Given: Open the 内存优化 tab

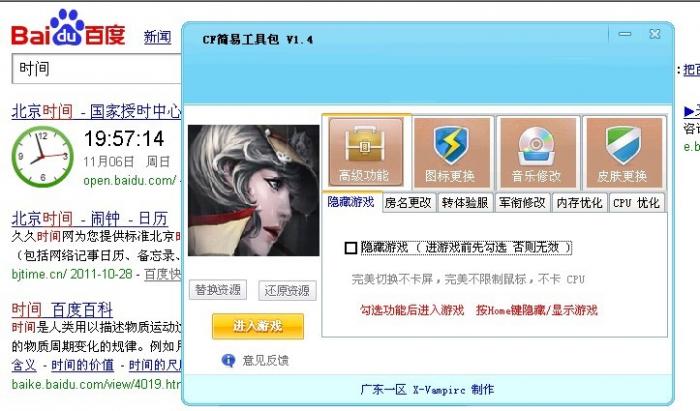Looking at the screenshot, I should click(x=579, y=203).
